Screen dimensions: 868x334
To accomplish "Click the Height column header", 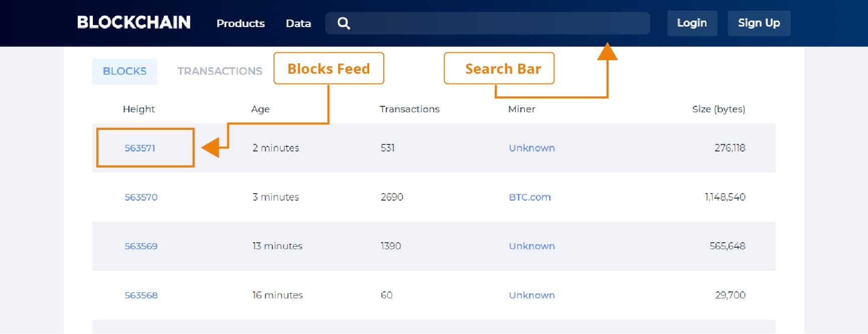I will (x=139, y=109).
